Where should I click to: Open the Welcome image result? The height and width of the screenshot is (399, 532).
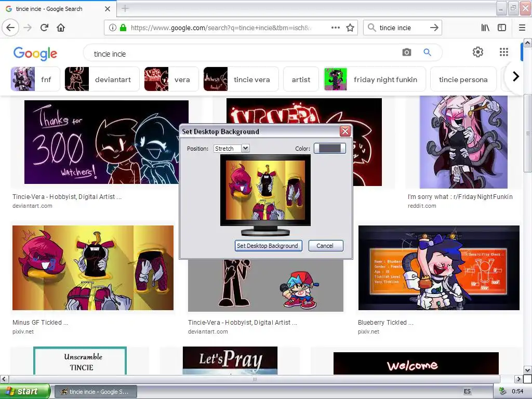tap(416, 363)
